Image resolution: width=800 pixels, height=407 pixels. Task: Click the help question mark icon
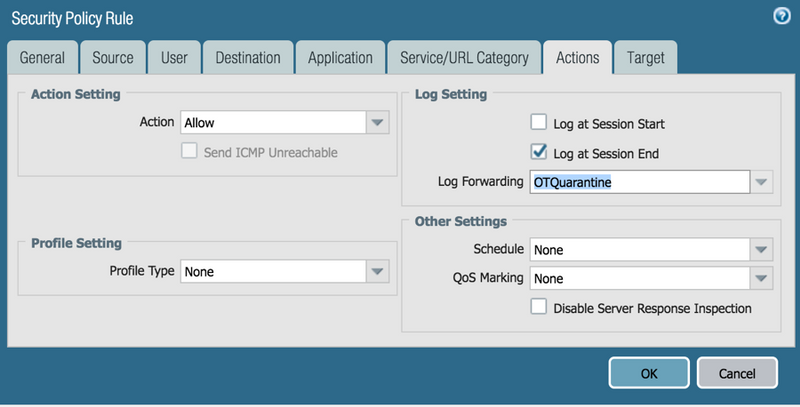point(781,17)
